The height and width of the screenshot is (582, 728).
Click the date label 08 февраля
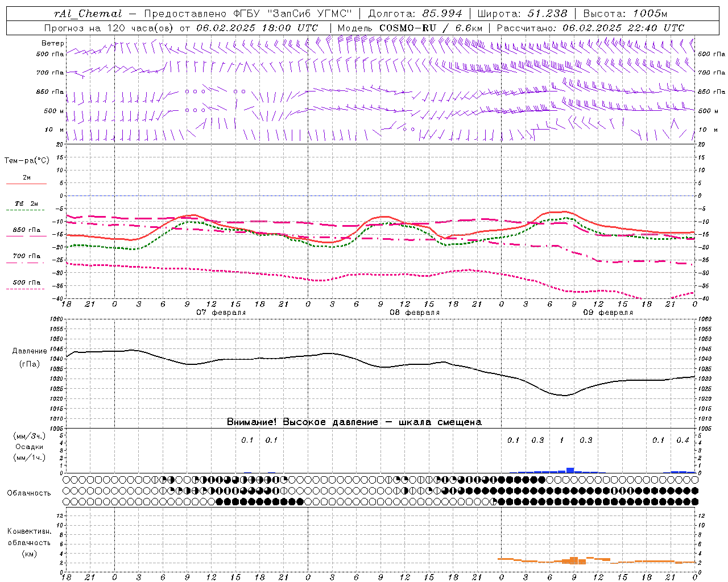tap(415, 313)
